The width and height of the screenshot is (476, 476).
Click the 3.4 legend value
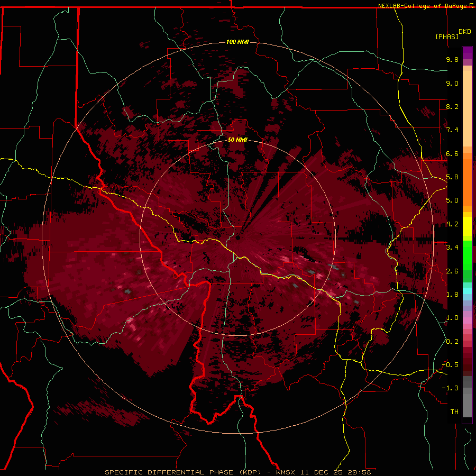tap(452, 248)
